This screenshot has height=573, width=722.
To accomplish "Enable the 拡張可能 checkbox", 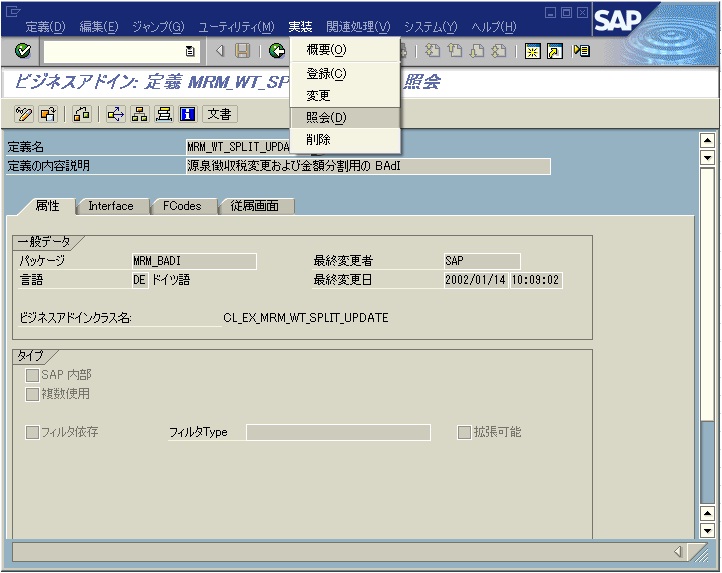I will [464, 433].
